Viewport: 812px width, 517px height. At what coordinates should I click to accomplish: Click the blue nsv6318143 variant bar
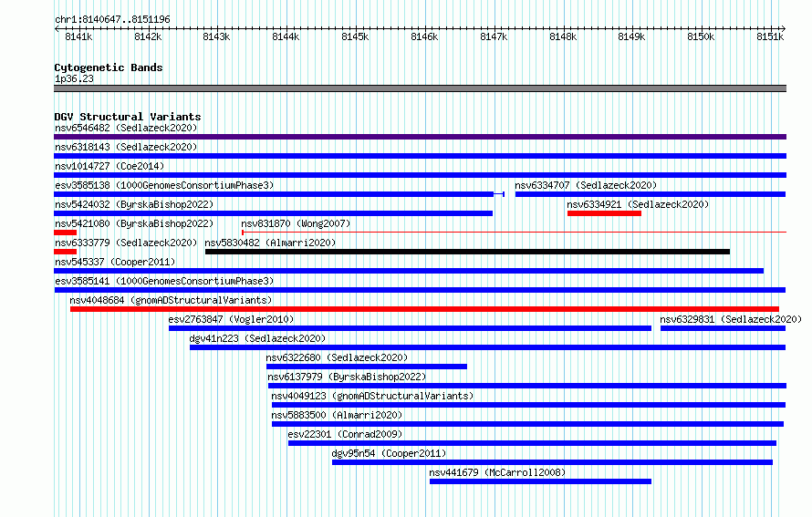420,156
